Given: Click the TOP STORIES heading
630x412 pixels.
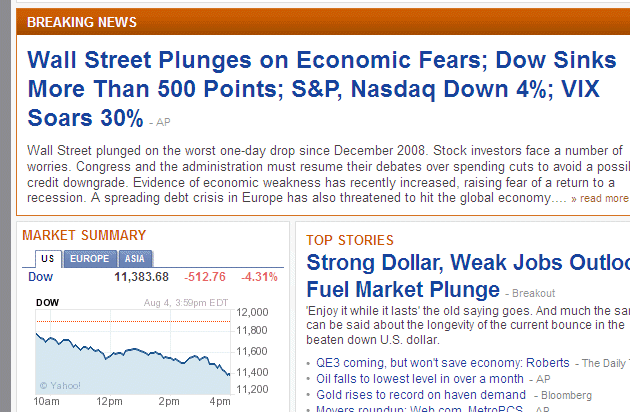Looking at the screenshot, I should click(350, 240).
